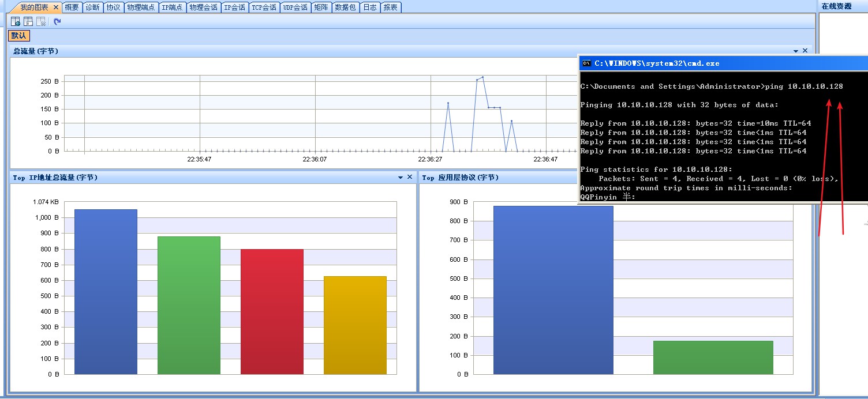The height and width of the screenshot is (399, 868).
Task: Click the cmd.exe title bar icon
Action: [x=586, y=63]
